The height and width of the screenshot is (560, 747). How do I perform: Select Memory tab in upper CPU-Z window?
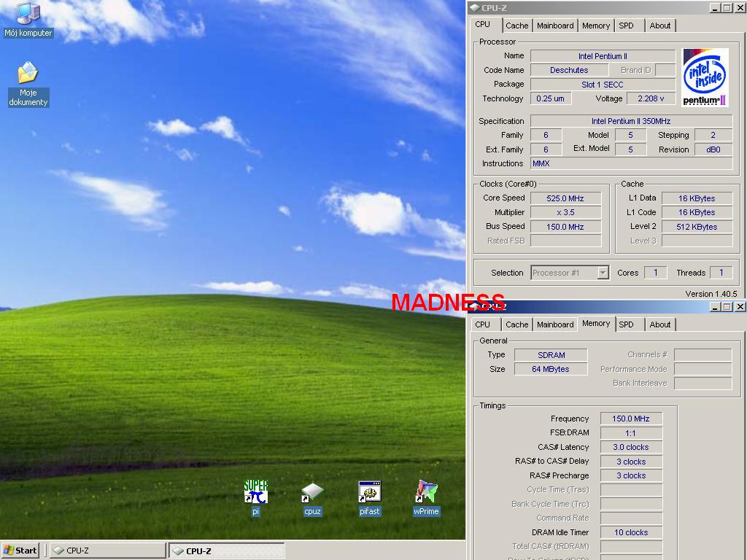coord(596,26)
